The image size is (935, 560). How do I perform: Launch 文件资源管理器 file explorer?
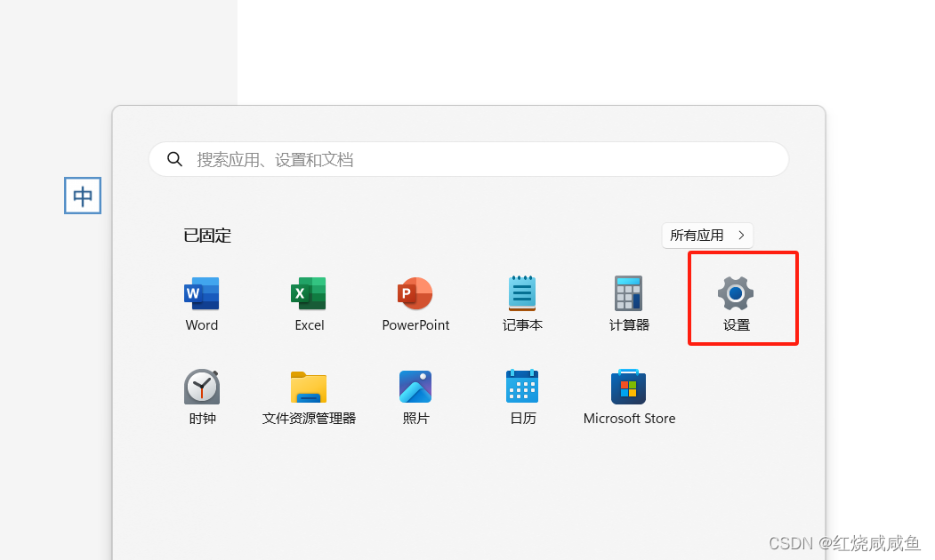[x=309, y=396]
